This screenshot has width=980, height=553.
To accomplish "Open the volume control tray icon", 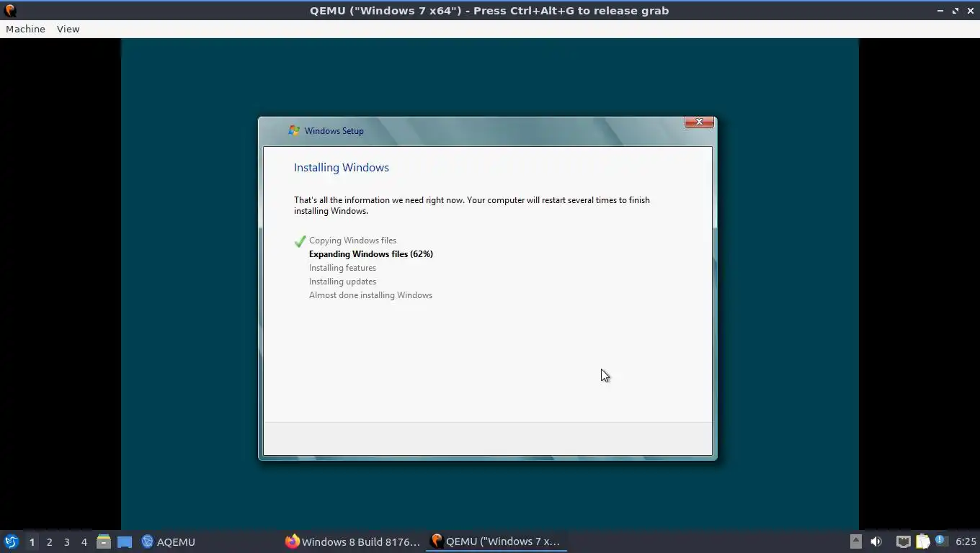I will coord(876,541).
